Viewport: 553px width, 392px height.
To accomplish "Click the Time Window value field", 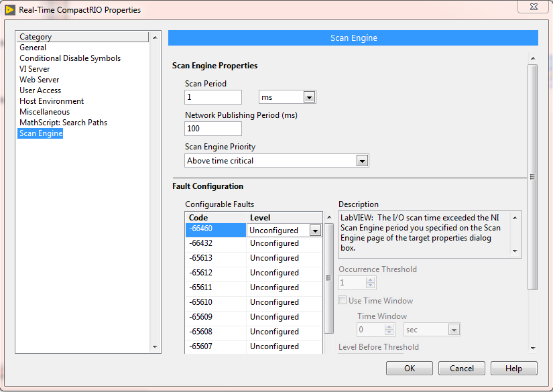I will (371, 330).
